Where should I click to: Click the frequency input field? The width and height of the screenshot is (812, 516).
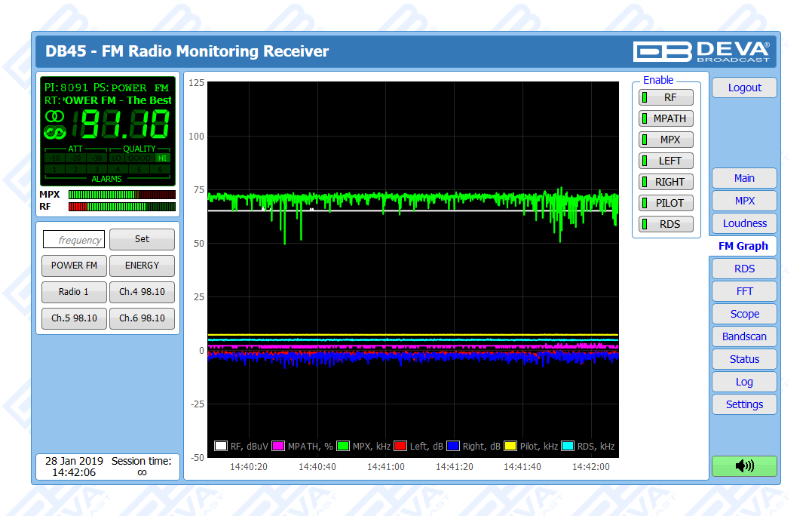pos(74,240)
